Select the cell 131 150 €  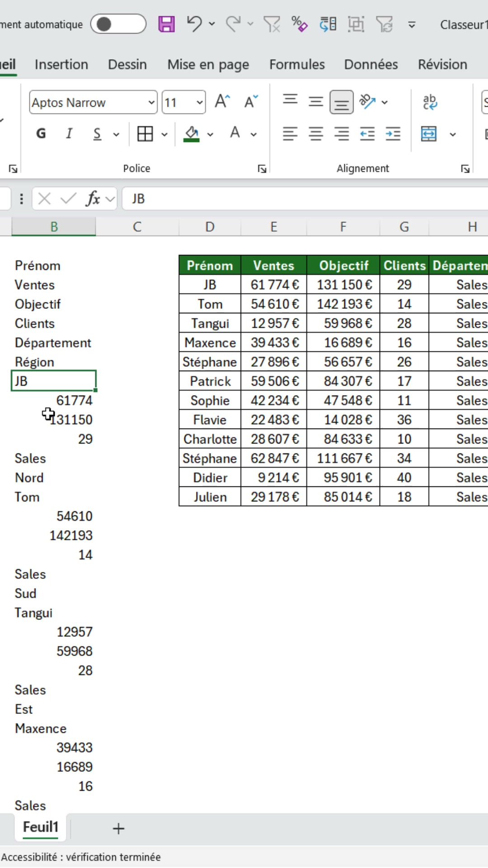pos(343,284)
